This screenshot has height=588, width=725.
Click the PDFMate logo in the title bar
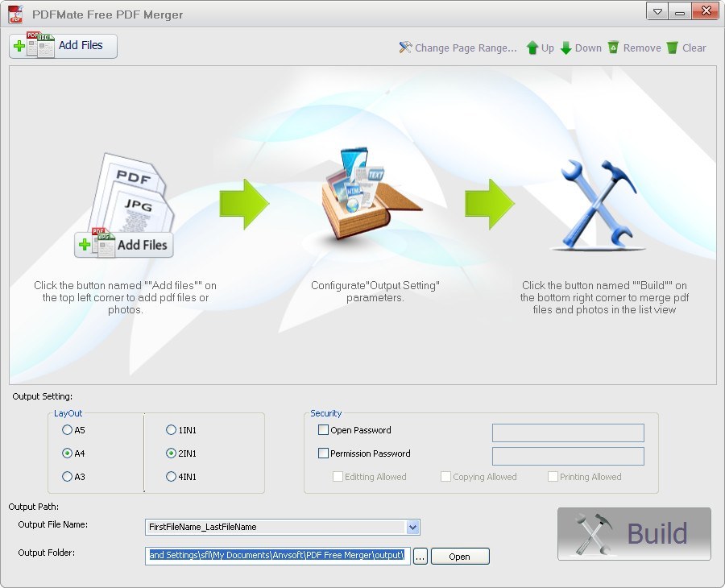14,14
